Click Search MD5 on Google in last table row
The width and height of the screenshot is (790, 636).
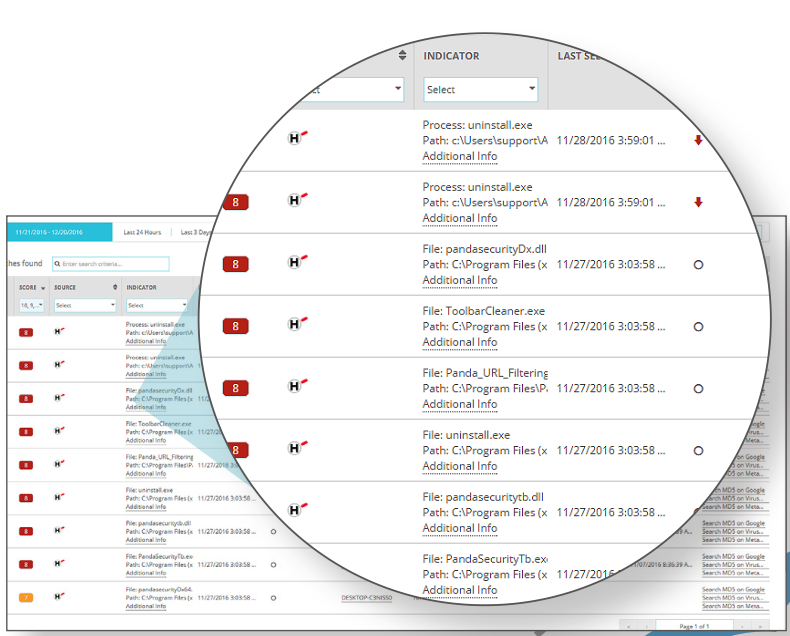[x=734, y=590]
